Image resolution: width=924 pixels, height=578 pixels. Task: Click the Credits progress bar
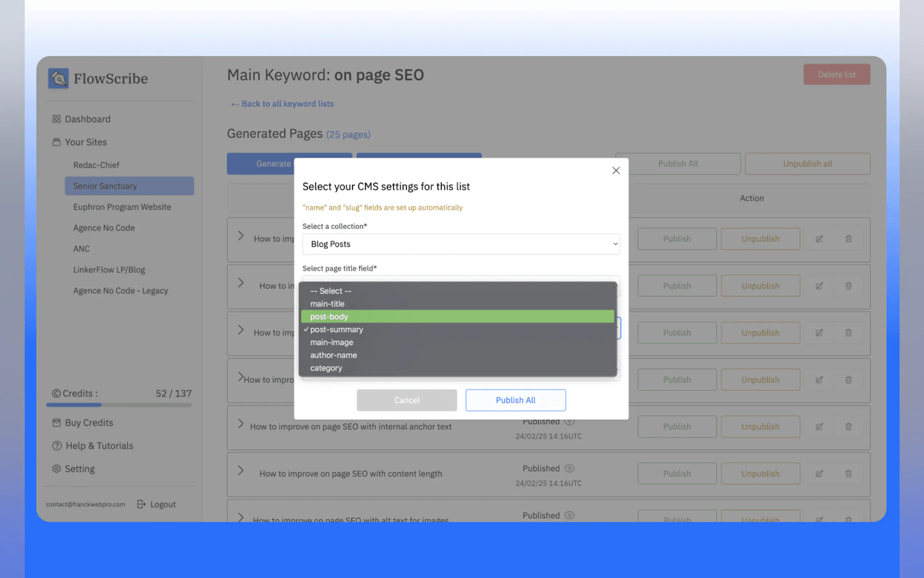click(119, 405)
